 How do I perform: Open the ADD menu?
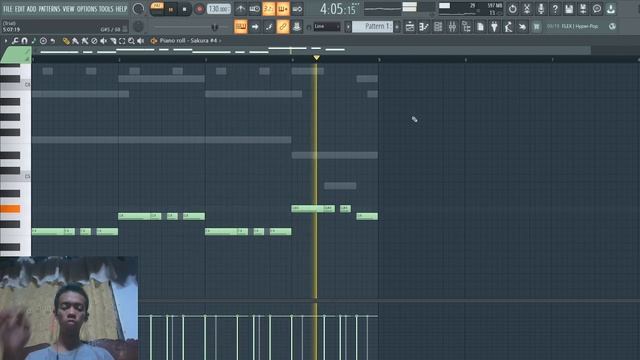click(31, 9)
